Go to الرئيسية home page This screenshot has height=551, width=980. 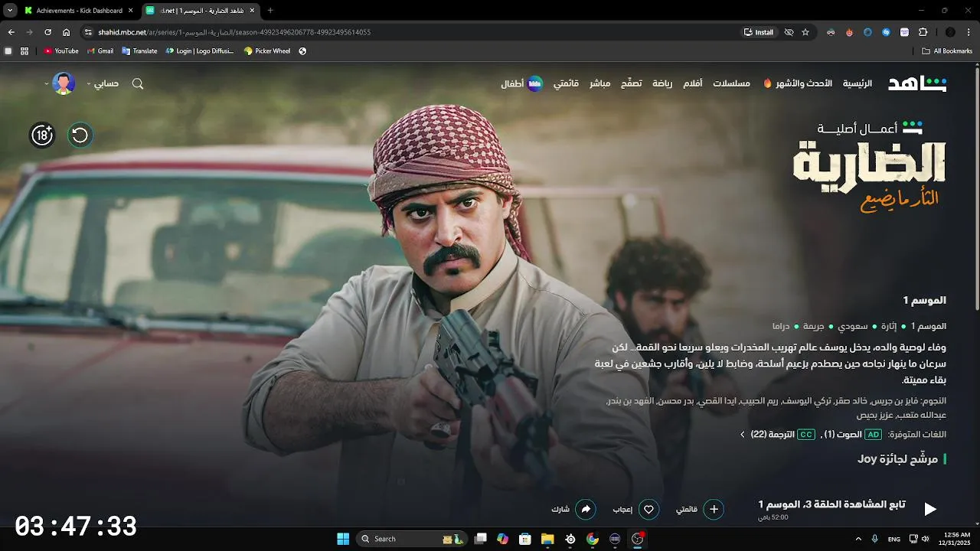[857, 83]
